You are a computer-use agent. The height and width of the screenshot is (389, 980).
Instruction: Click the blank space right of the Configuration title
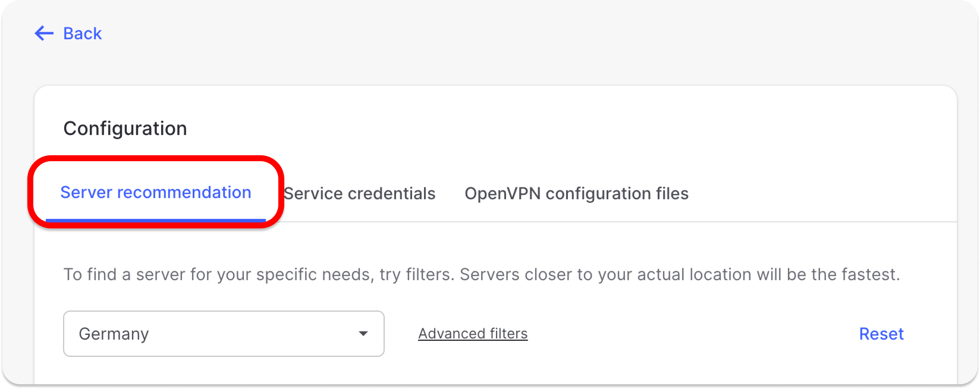[533, 128]
